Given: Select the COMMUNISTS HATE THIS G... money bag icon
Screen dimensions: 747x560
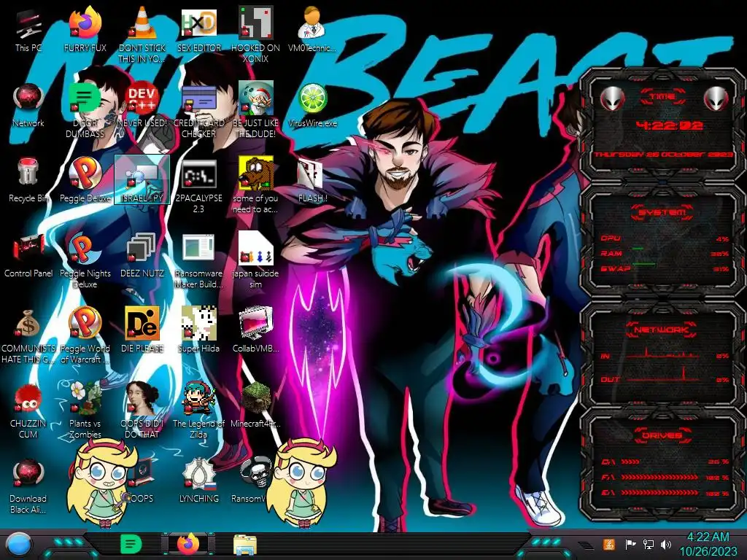Looking at the screenshot, I should coord(28,335).
